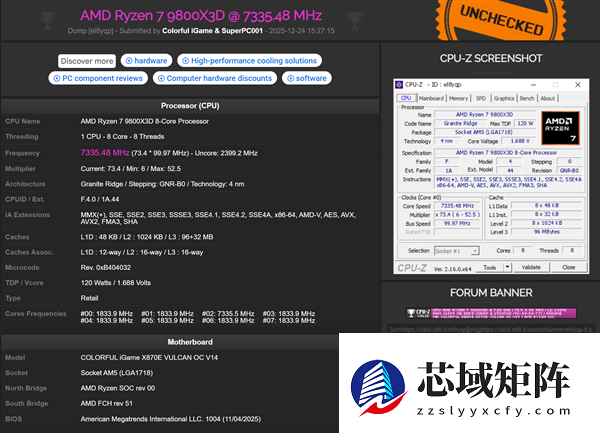Open the PC component reviews link

(98, 78)
